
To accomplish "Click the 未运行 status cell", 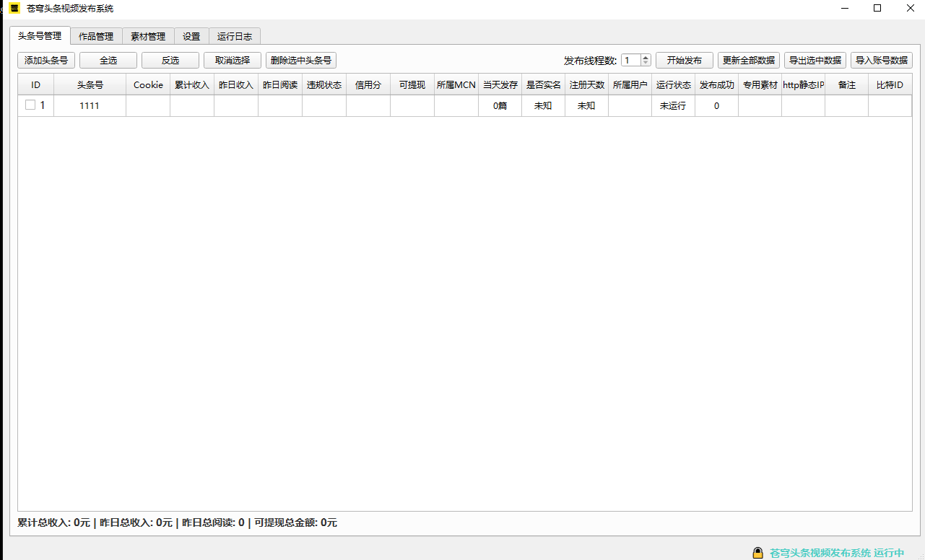I will (674, 106).
